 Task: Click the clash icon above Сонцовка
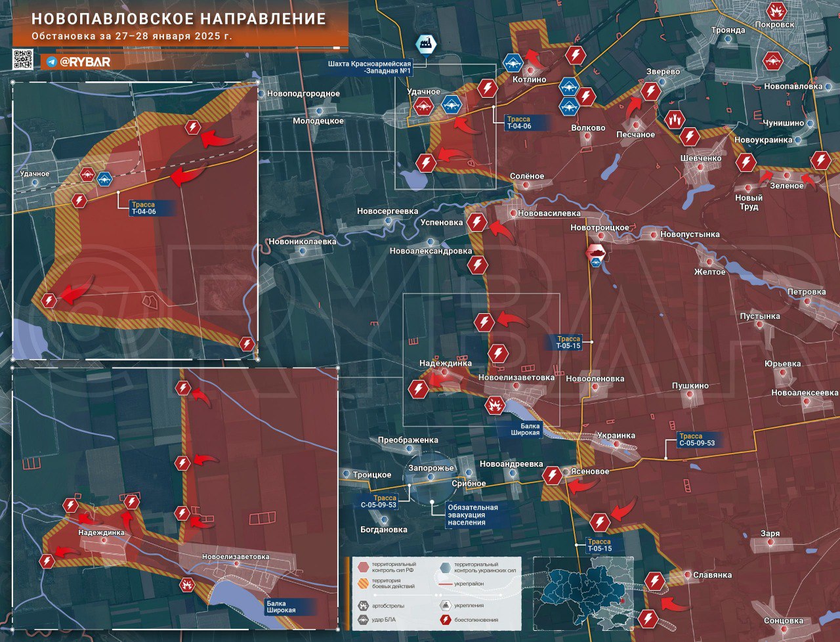(x=648, y=618)
